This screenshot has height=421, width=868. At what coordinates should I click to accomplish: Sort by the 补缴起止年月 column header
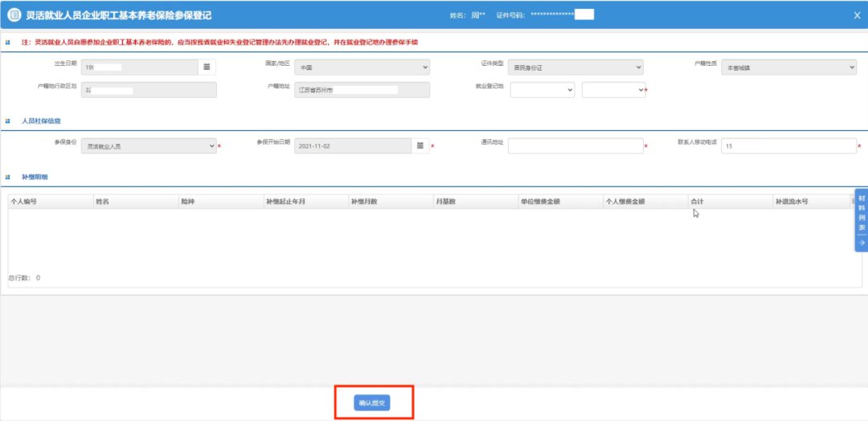tap(304, 202)
